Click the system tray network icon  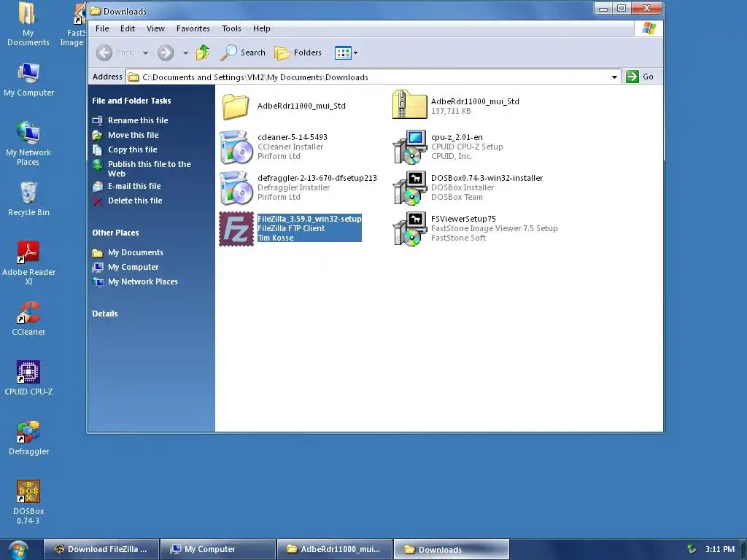[692, 549]
